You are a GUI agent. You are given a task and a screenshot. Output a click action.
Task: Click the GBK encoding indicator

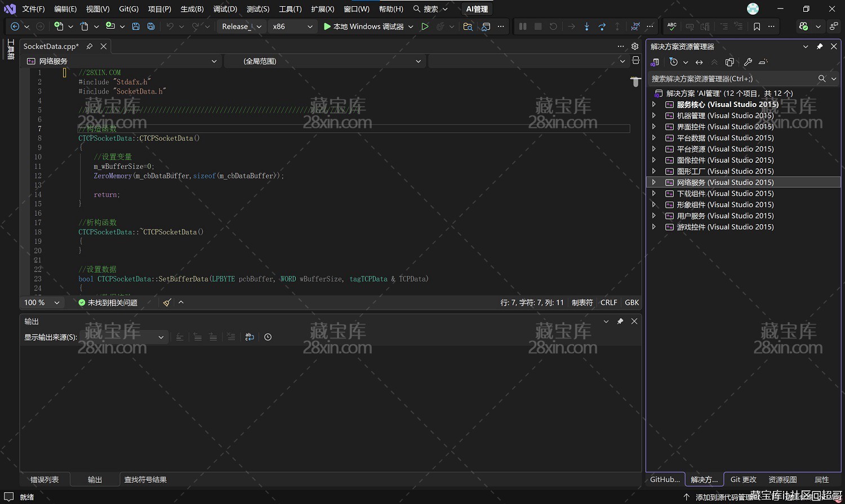coord(631,302)
